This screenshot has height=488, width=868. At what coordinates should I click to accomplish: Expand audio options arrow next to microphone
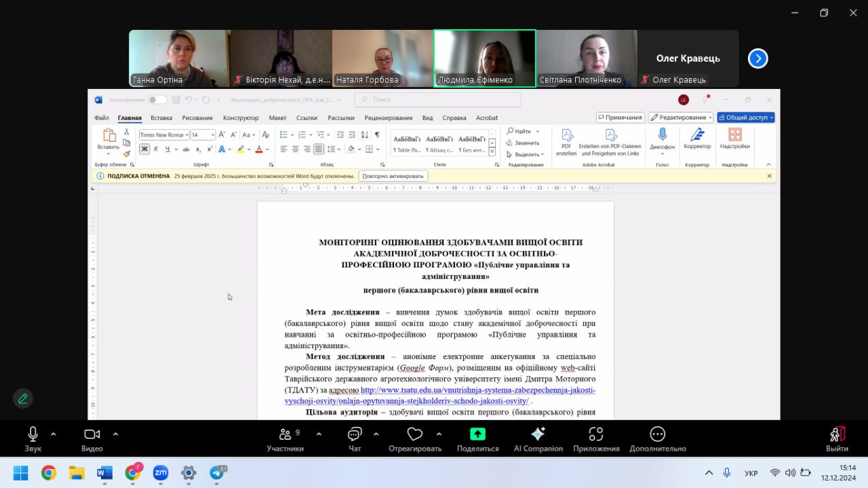coord(54,434)
